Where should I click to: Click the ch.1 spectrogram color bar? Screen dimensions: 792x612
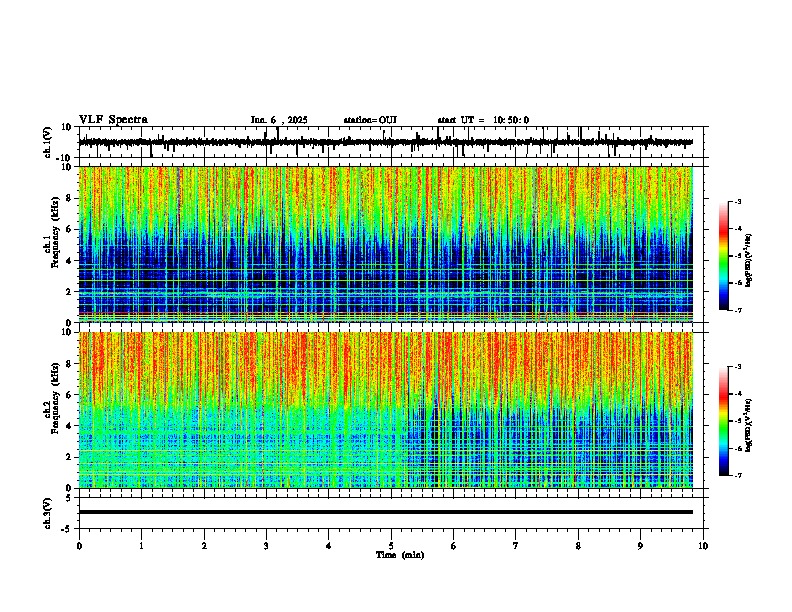pyautogui.click(x=724, y=256)
